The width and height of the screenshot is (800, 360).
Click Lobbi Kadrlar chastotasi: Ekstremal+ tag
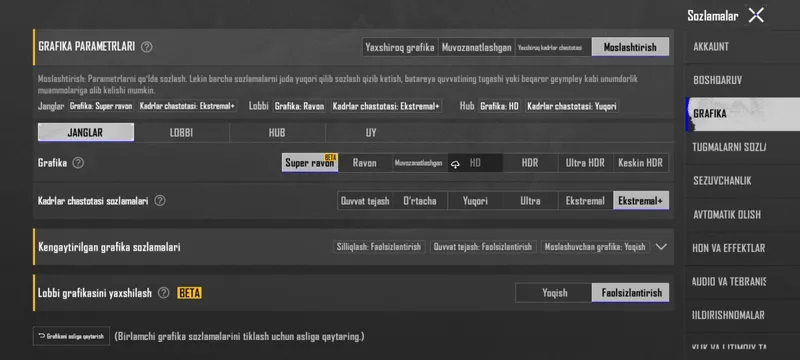pos(386,107)
